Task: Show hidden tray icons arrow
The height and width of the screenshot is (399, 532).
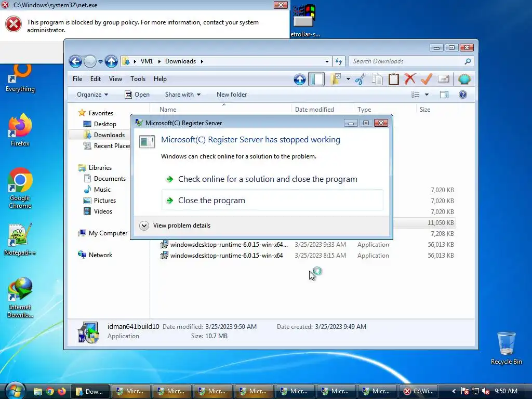Action: (x=453, y=392)
